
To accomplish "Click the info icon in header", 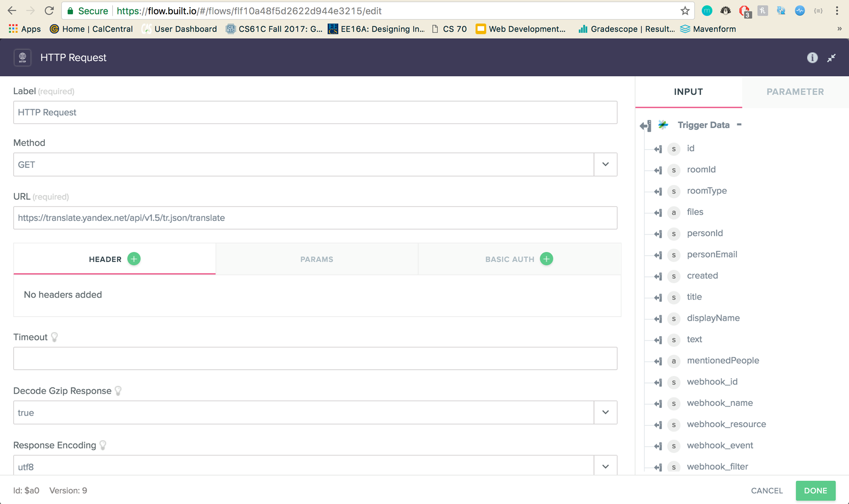I will 812,58.
